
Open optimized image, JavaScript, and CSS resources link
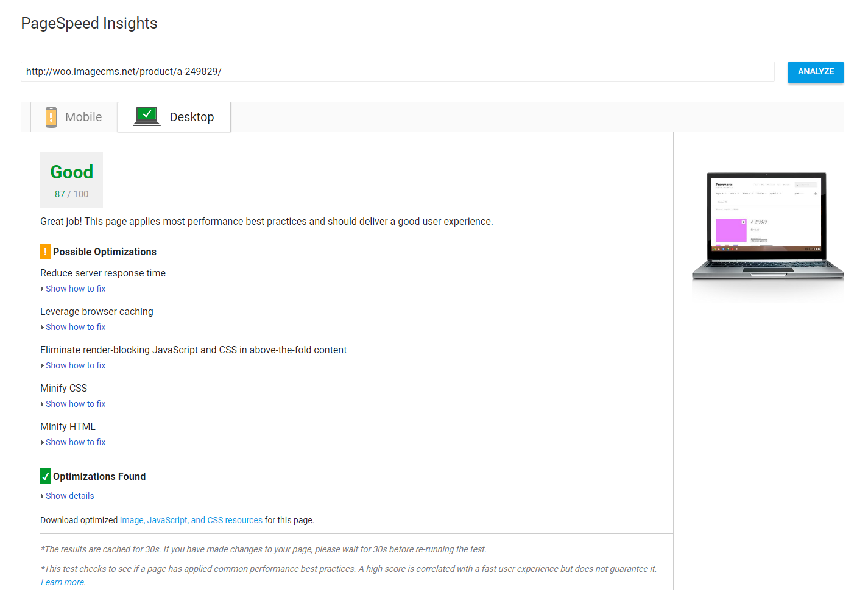pos(191,520)
